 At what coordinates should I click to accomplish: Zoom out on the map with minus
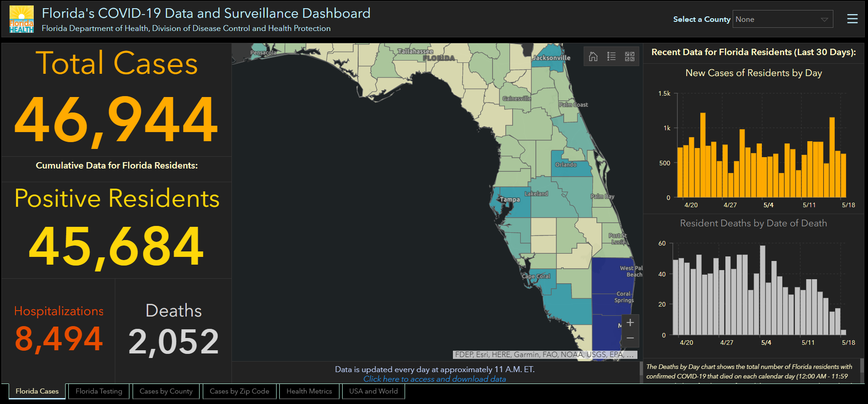pyautogui.click(x=630, y=338)
